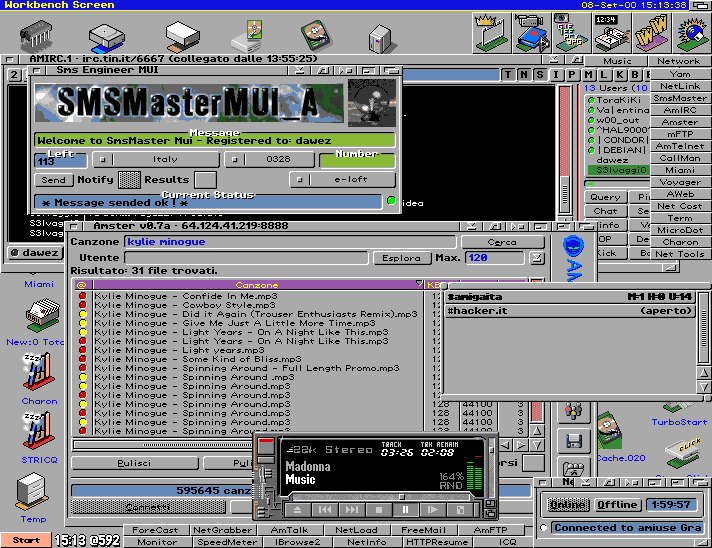
Task: Click the Amster results horizontal scrollbar
Action: (163, 444)
